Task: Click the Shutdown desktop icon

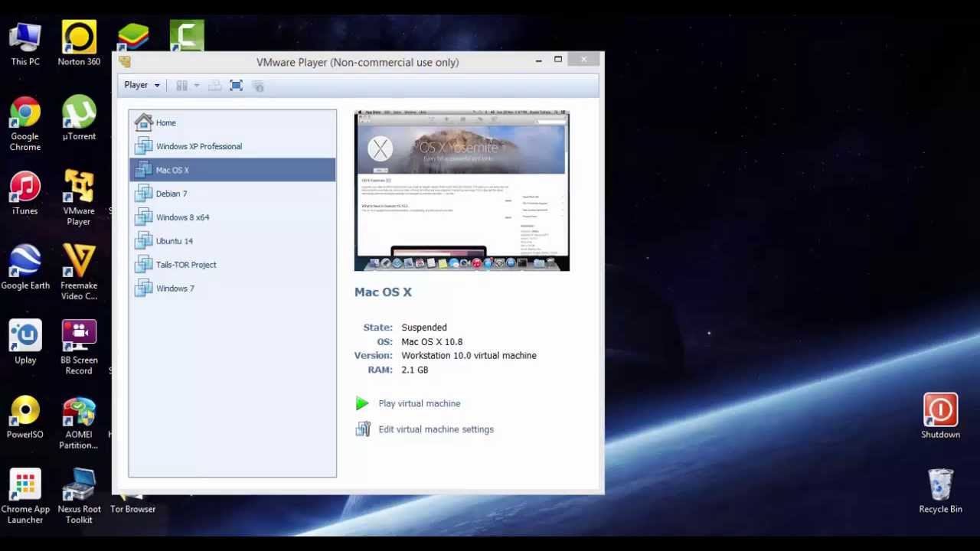Action: (x=940, y=416)
